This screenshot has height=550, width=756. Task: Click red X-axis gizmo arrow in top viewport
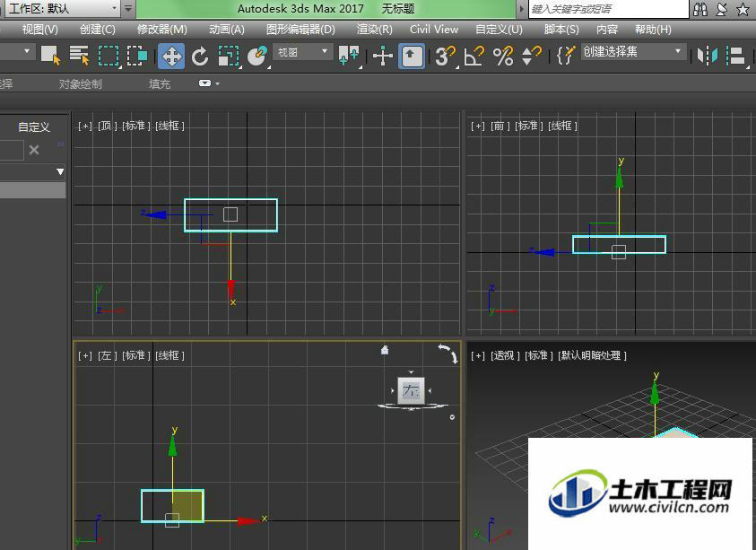tap(231, 290)
